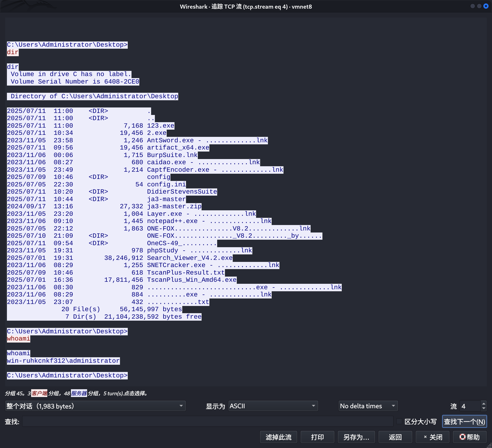The height and width of the screenshot is (448, 492).
Task: Click the 'Directory of C:\Users\Administrator\Desktop' line
Action: [94, 96]
